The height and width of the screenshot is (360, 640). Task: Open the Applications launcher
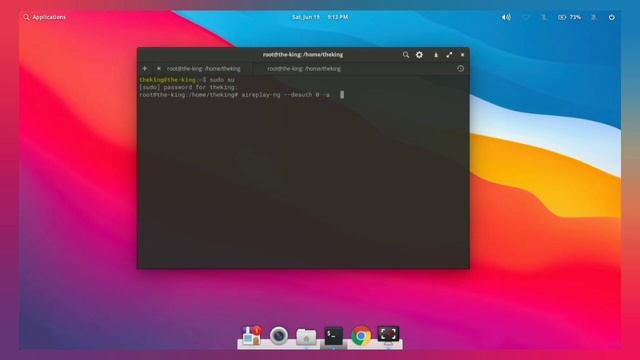click(x=44, y=17)
